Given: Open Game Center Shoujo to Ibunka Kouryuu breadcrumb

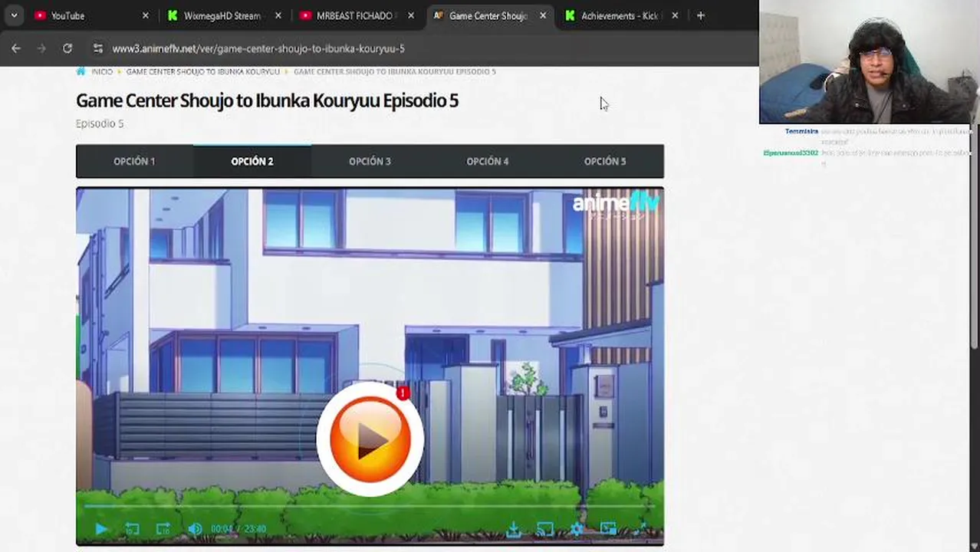Looking at the screenshot, I should click(x=202, y=71).
